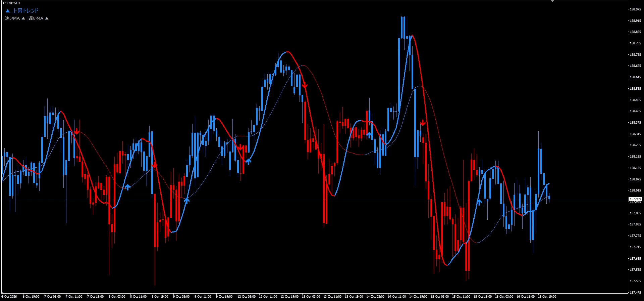This screenshot has width=644, height=301.
Task: Click the red down arrow near 8 Oct 19:00
Action: (x=154, y=165)
